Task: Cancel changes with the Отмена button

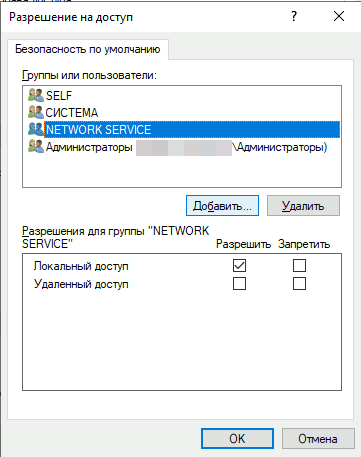Action: [x=318, y=439]
